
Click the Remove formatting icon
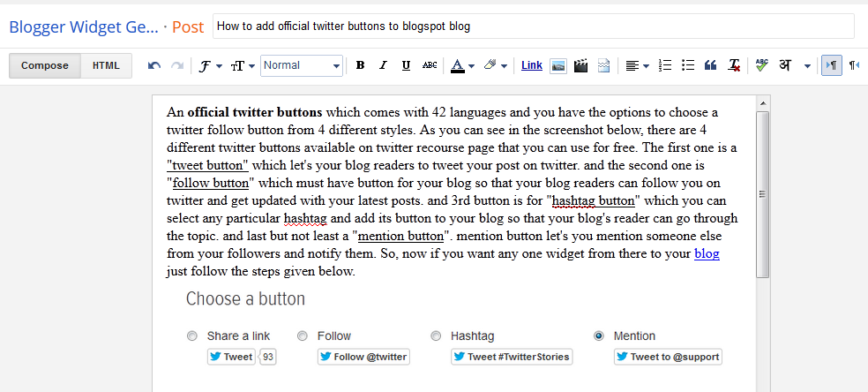coord(734,65)
